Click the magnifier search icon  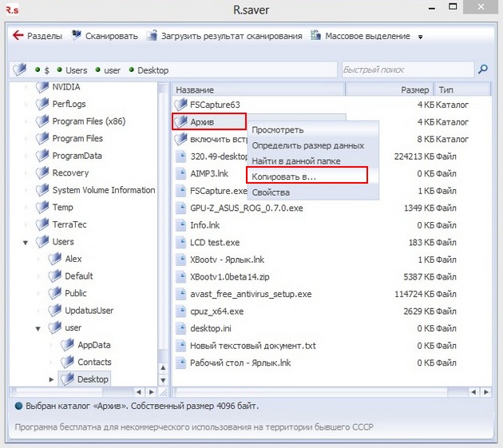click(x=483, y=69)
